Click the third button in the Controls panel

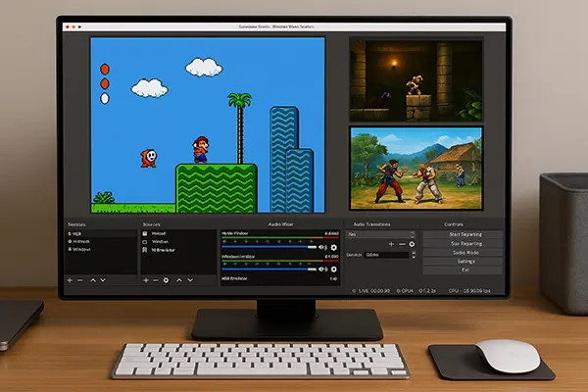pos(463,253)
